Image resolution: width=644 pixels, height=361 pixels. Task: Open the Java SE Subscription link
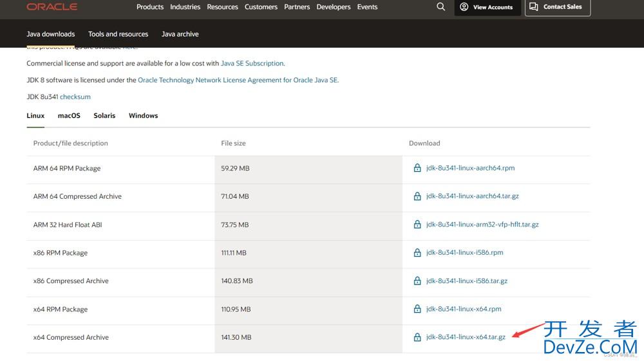pyautogui.click(x=252, y=64)
